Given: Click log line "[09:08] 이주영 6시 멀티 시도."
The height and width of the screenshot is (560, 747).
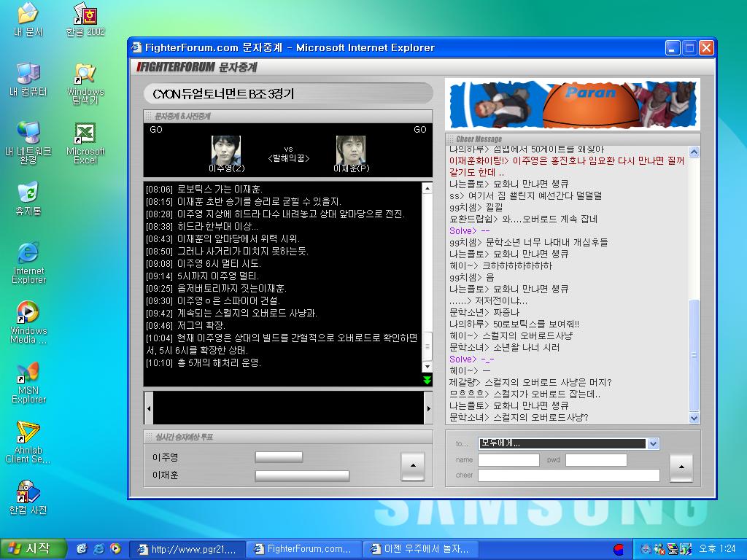Looking at the screenshot, I should pyautogui.click(x=204, y=263).
